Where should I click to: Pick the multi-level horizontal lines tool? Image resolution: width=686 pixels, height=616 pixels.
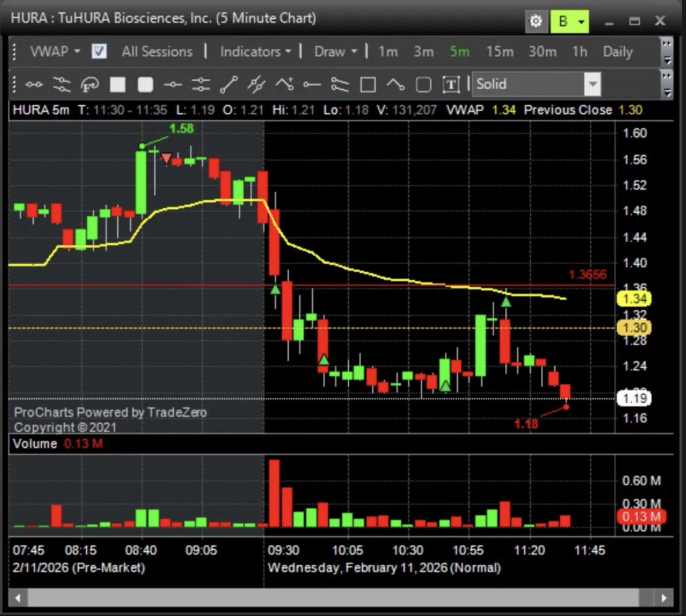click(201, 85)
